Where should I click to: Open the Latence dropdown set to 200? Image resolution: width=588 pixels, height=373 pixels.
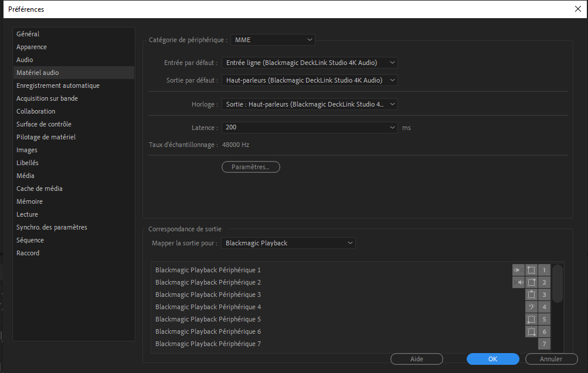(309, 127)
